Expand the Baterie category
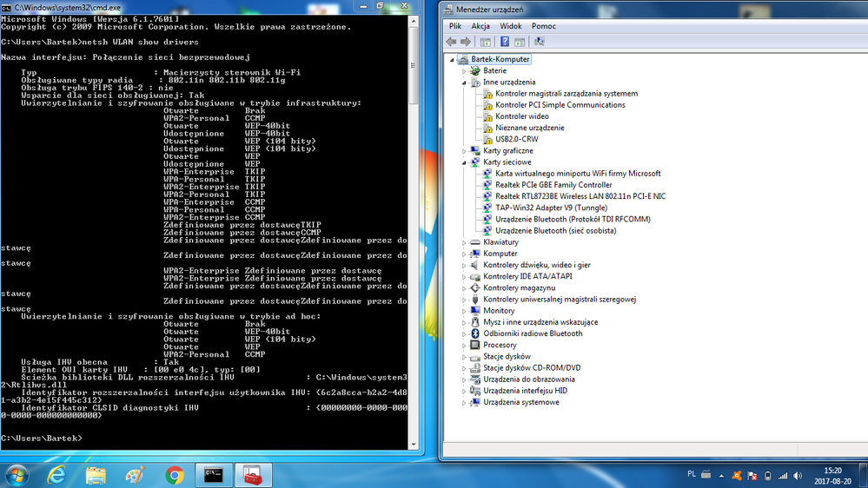The image size is (868, 488). tap(465, 71)
